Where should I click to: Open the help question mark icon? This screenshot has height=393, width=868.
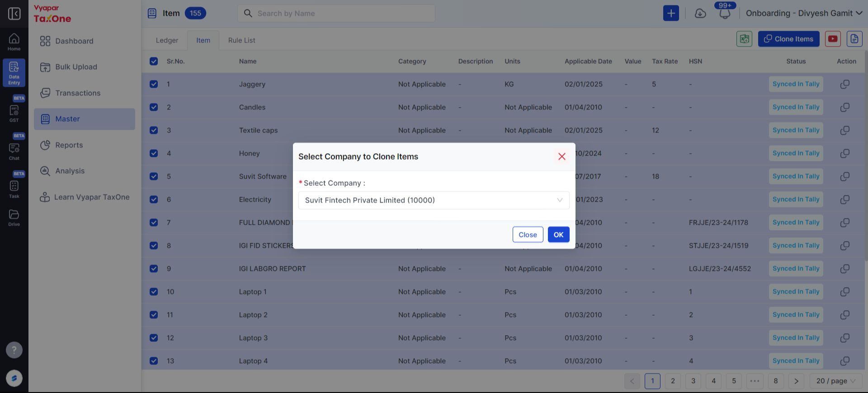14,350
